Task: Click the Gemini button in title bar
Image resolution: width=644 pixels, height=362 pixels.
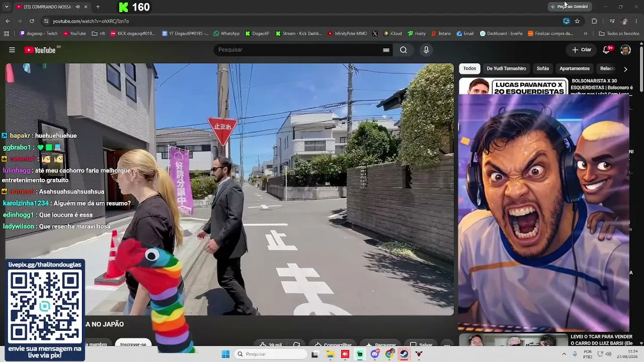Action: 569,7
